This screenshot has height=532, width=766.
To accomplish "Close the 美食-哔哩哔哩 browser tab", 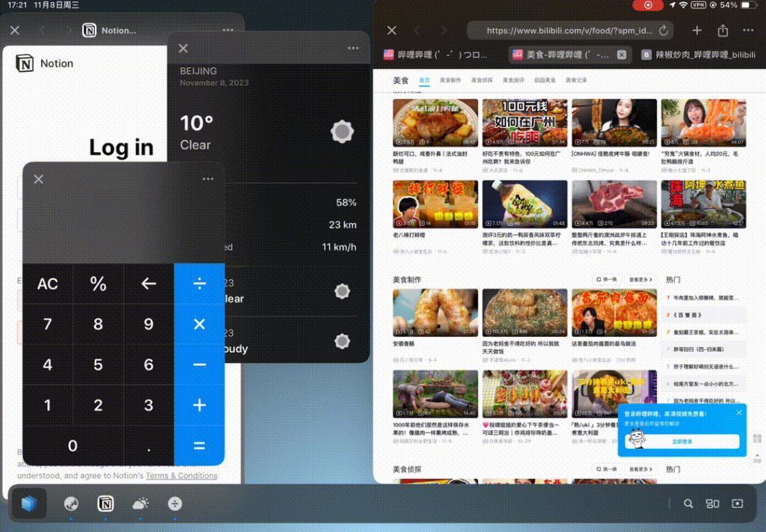I will 622,55.
